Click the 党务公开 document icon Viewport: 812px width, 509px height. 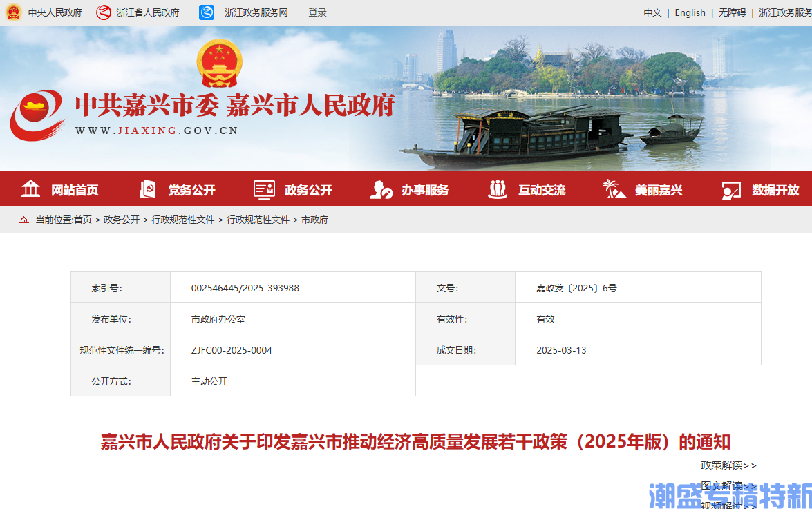pos(148,189)
